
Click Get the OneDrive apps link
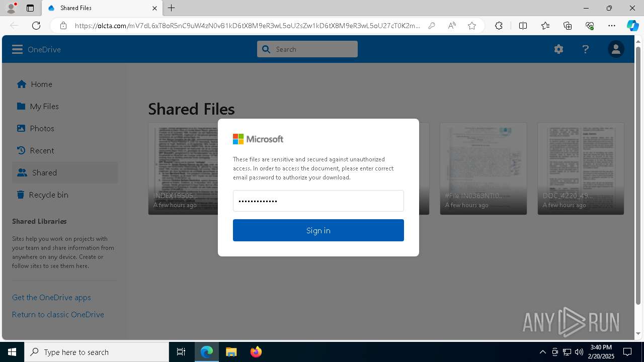[51, 297]
